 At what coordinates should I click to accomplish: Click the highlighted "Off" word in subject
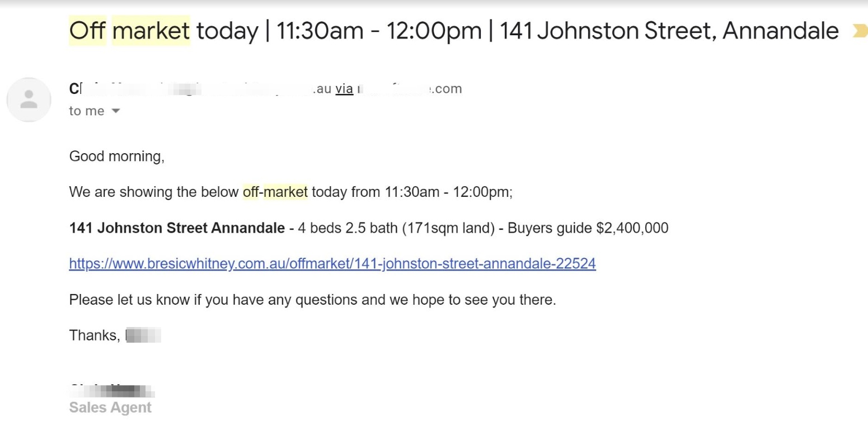87,31
